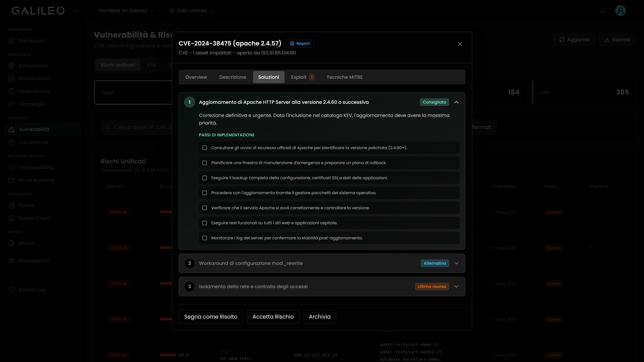644x362 pixels.
Task: Close the CVE-2024-38475 dialog
Action: 460,44
